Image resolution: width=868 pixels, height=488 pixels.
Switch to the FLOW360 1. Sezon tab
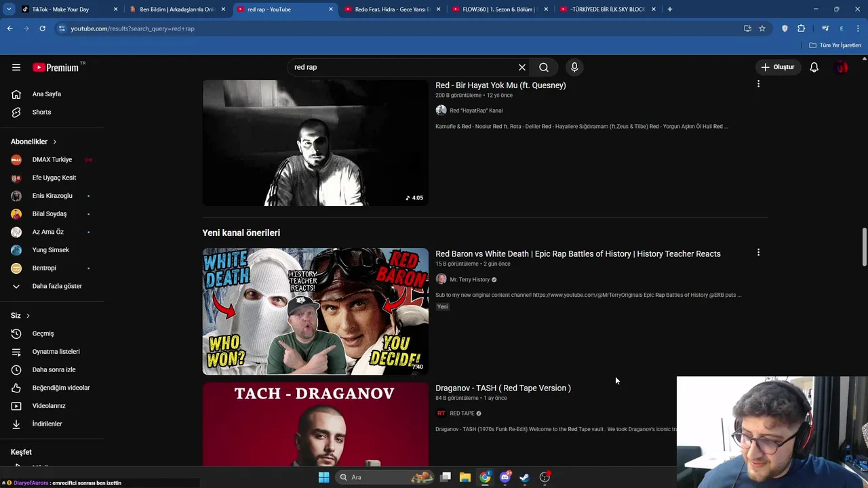(500, 9)
